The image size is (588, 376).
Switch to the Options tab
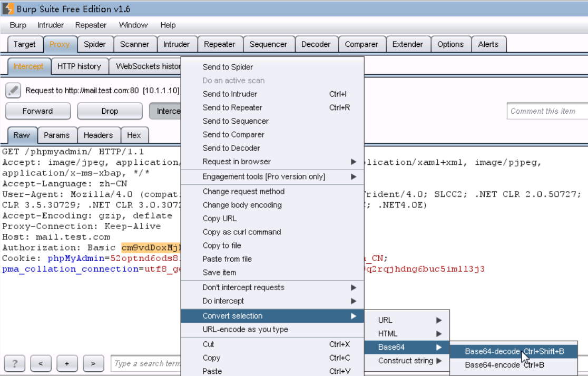pyautogui.click(x=450, y=44)
